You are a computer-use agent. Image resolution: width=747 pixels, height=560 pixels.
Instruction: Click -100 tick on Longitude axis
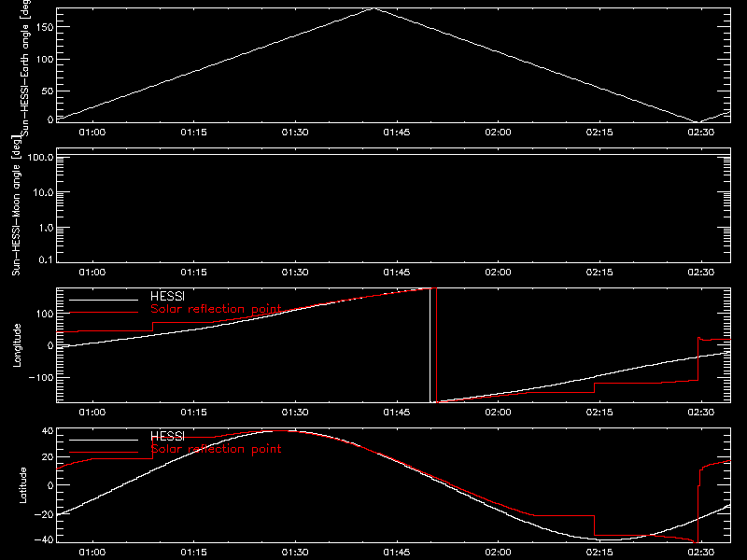click(x=40, y=377)
